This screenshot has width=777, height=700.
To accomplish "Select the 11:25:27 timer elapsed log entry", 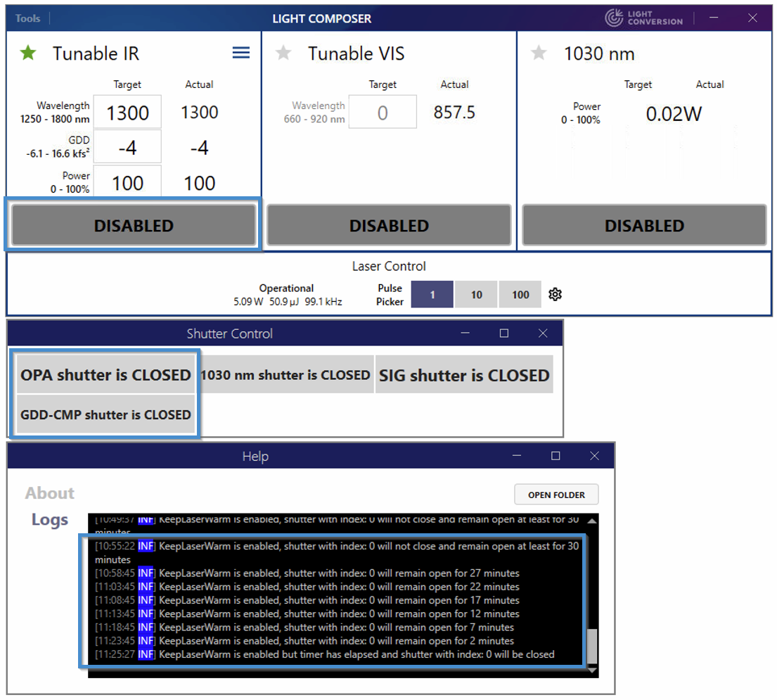I will [325, 654].
